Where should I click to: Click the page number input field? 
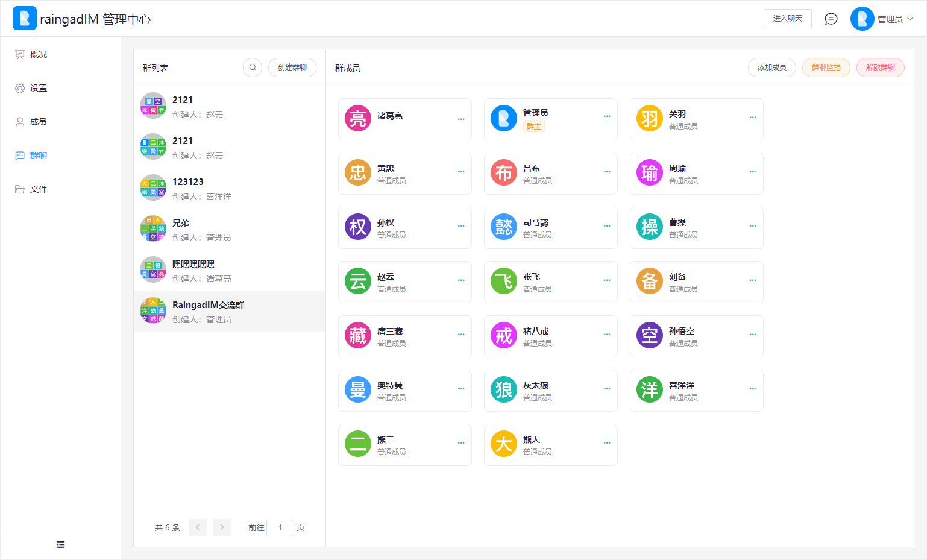pyautogui.click(x=280, y=527)
